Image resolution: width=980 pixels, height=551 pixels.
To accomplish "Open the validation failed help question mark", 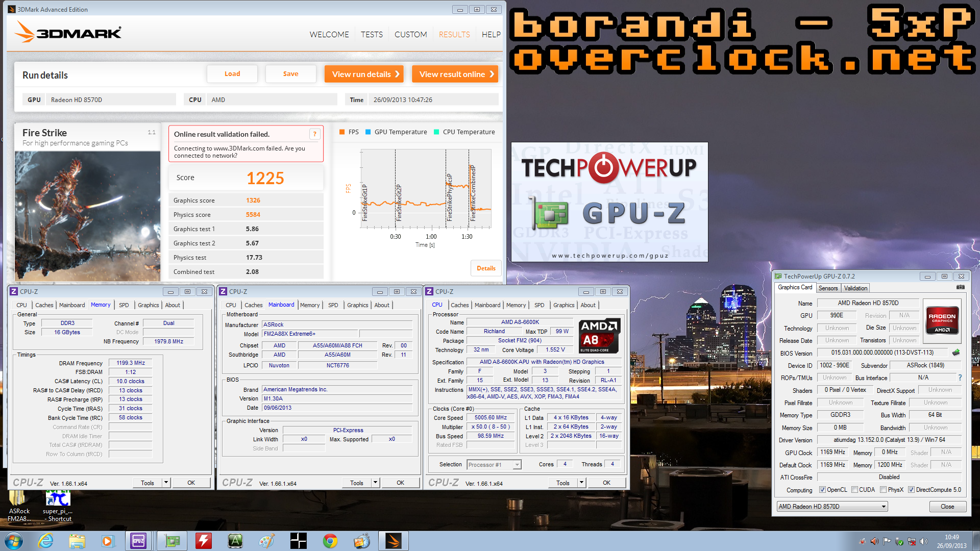I will [315, 134].
